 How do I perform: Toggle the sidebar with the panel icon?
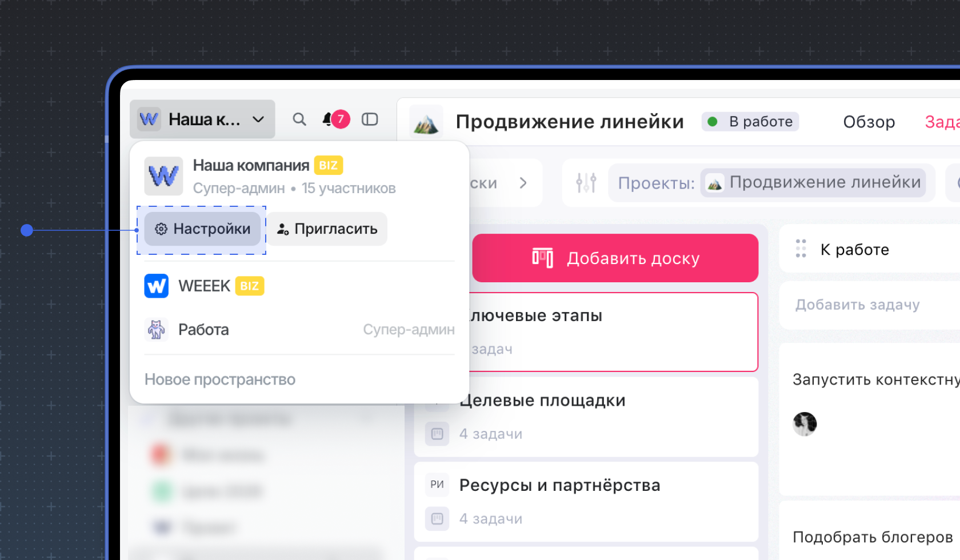[x=370, y=119]
